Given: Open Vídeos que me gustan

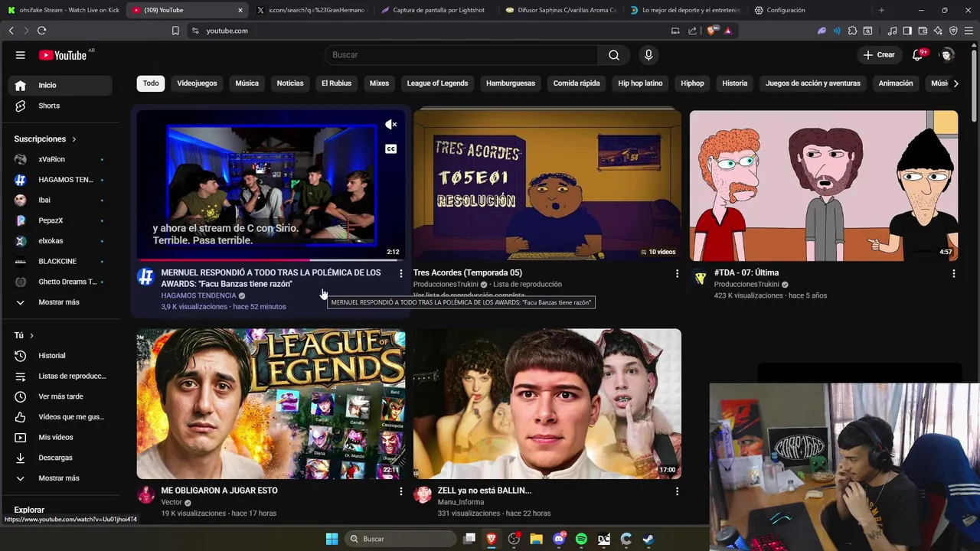Looking at the screenshot, I should click(x=61, y=417).
